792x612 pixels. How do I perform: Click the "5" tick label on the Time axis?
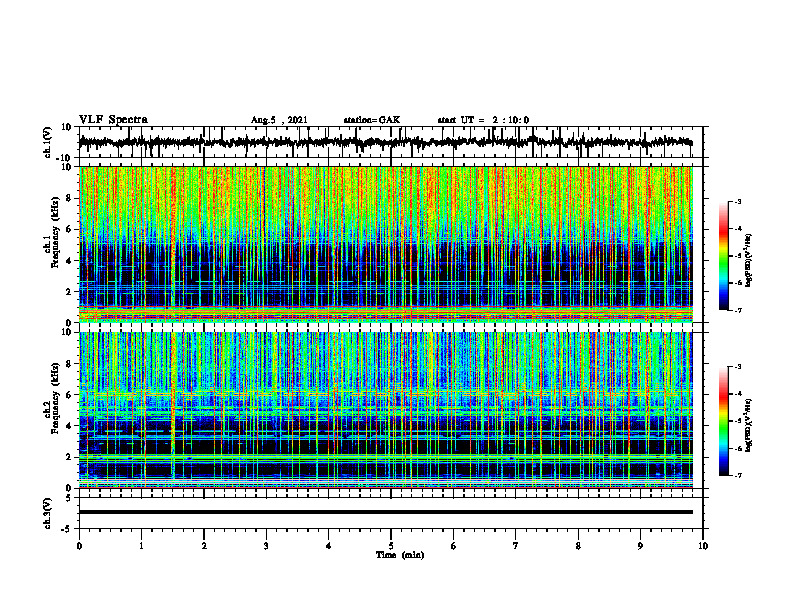391,546
